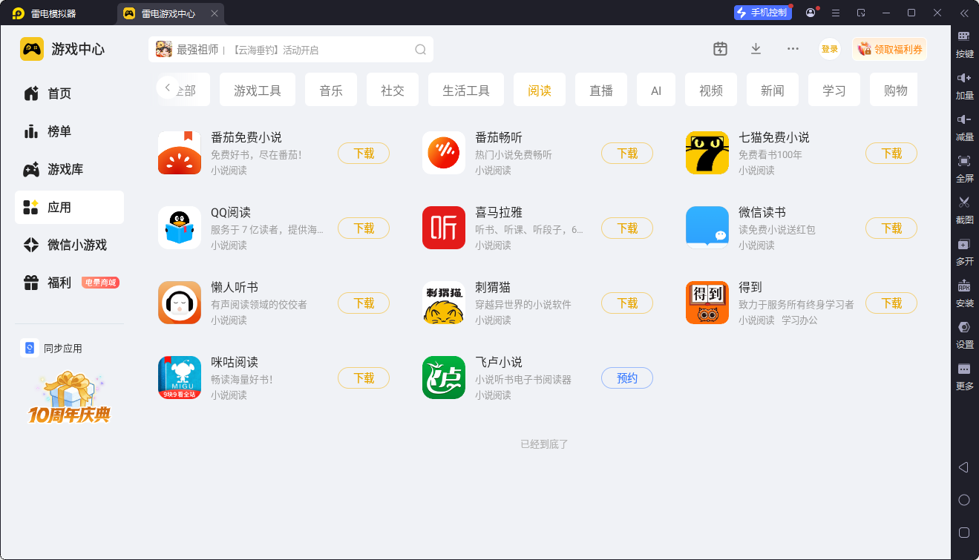Select the 生活工具 category tab
Image resolution: width=979 pixels, height=560 pixels.
click(x=466, y=90)
